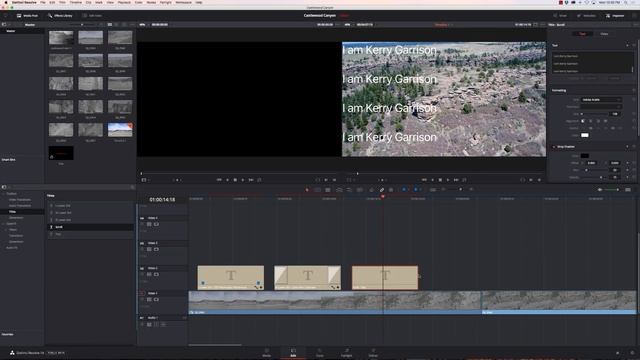Play the timeline viewer forward
This screenshot has width=640, height=360.
coord(448,180)
